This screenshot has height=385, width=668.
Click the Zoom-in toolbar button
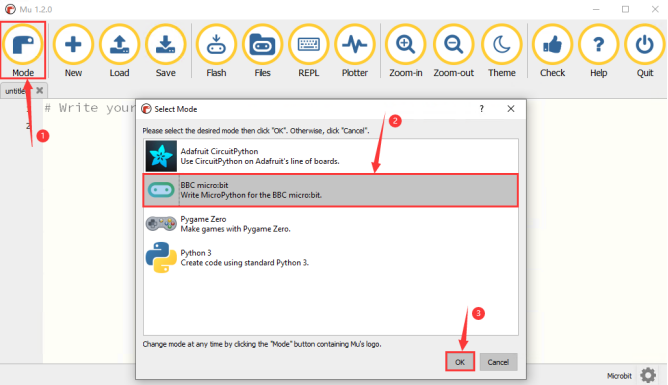click(405, 50)
